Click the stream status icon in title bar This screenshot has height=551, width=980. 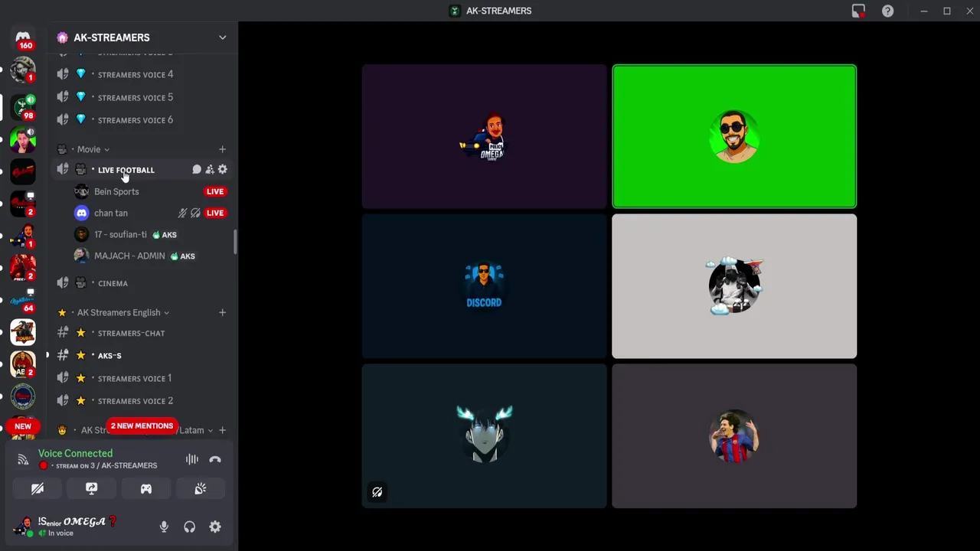tap(858, 11)
